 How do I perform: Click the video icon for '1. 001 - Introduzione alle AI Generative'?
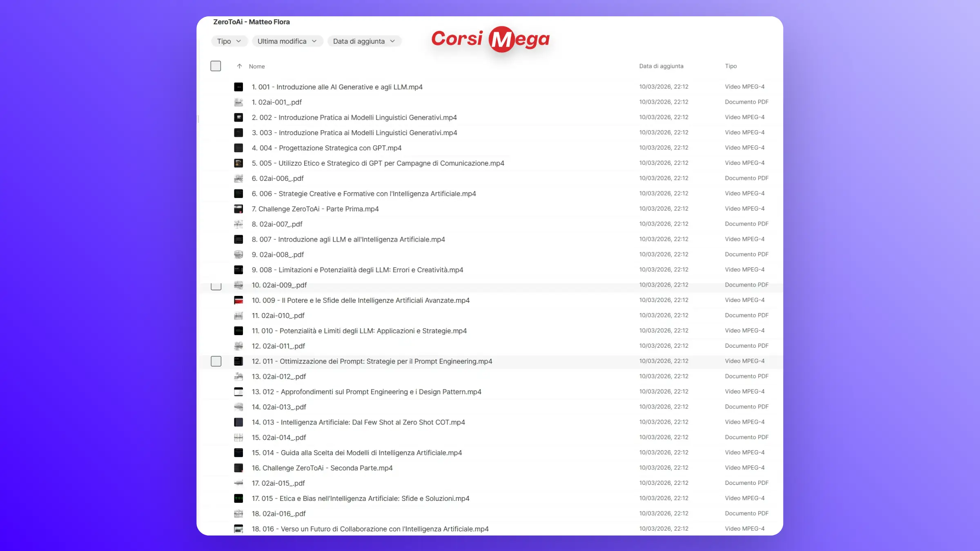pos(238,87)
